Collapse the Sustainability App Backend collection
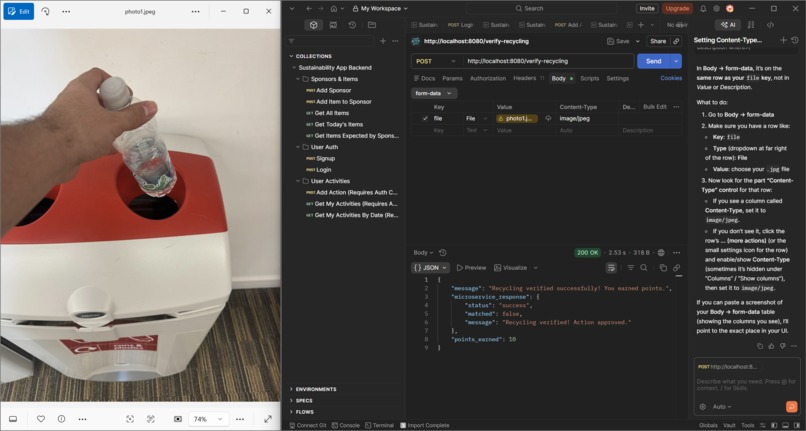 [x=294, y=67]
